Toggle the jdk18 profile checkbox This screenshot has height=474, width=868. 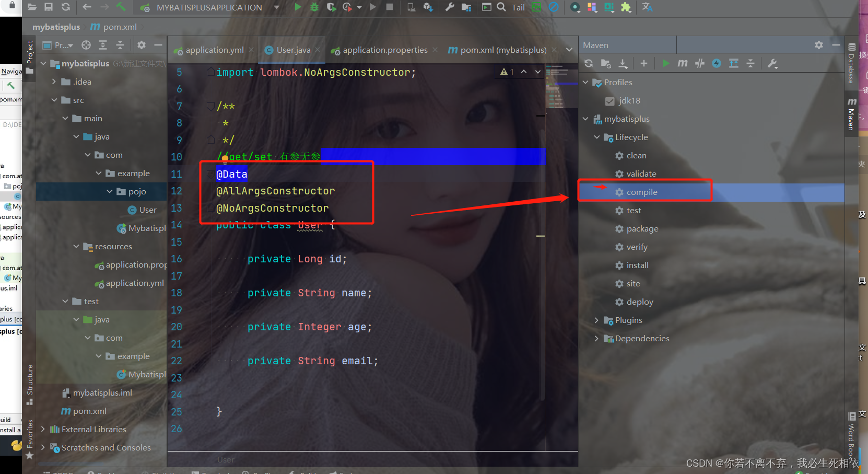(609, 101)
